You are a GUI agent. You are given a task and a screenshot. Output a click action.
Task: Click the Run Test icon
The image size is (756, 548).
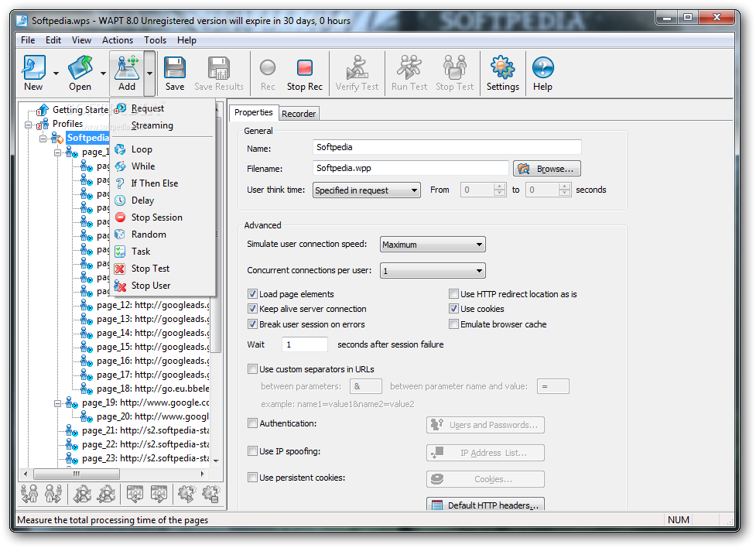[x=409, y=74]
